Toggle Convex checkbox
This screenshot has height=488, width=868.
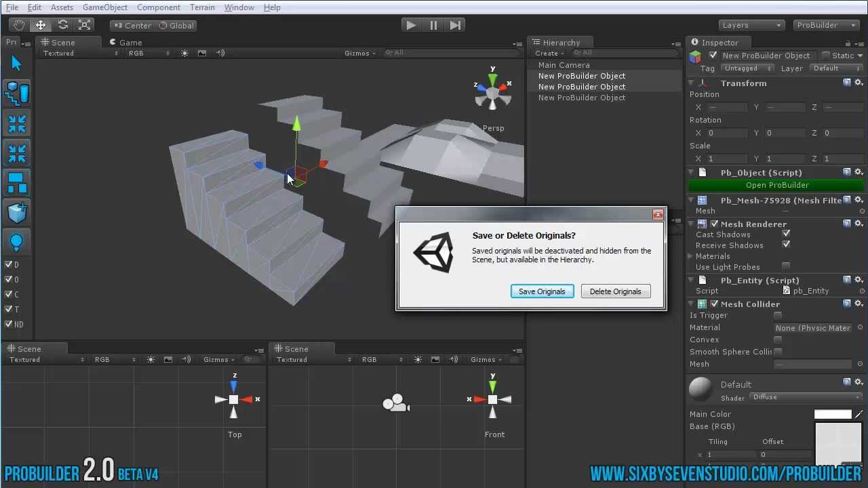coord(778,340)
